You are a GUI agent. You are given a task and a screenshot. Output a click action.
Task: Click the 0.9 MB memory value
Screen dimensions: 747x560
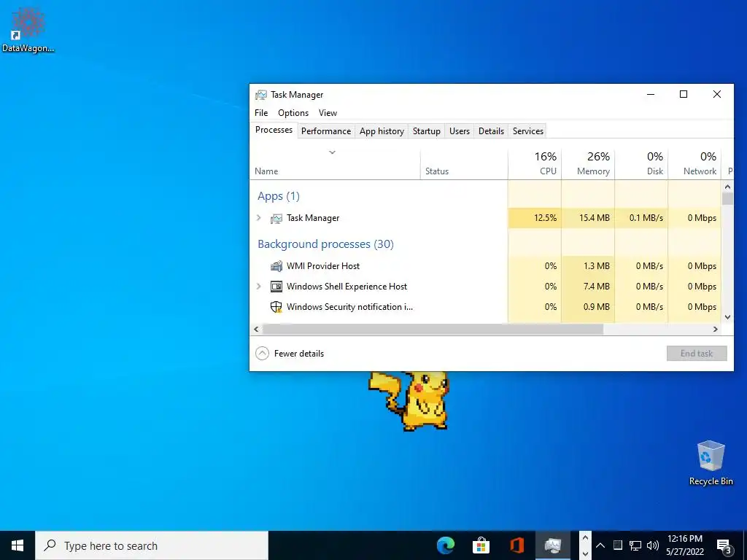[x=597, y=307]
